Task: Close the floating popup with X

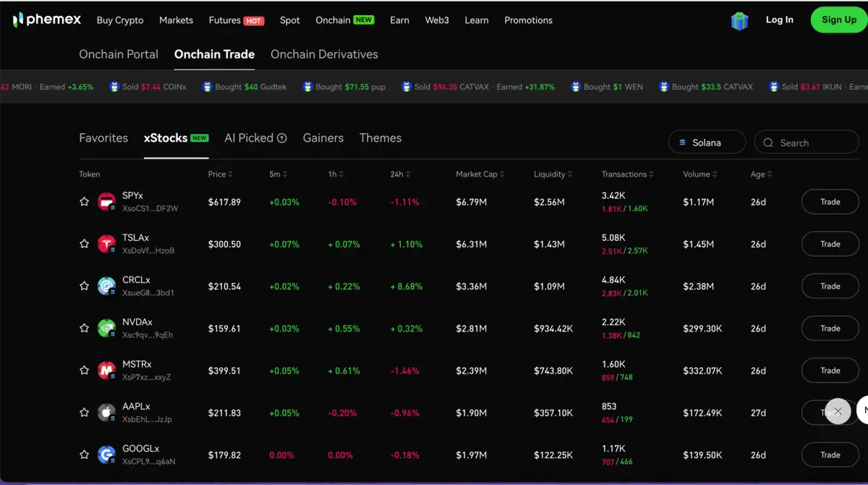Action: click(838, 411)
